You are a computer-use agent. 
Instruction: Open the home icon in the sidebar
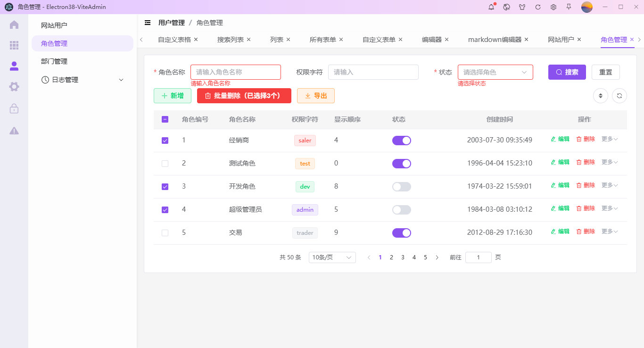pos(14,25)
